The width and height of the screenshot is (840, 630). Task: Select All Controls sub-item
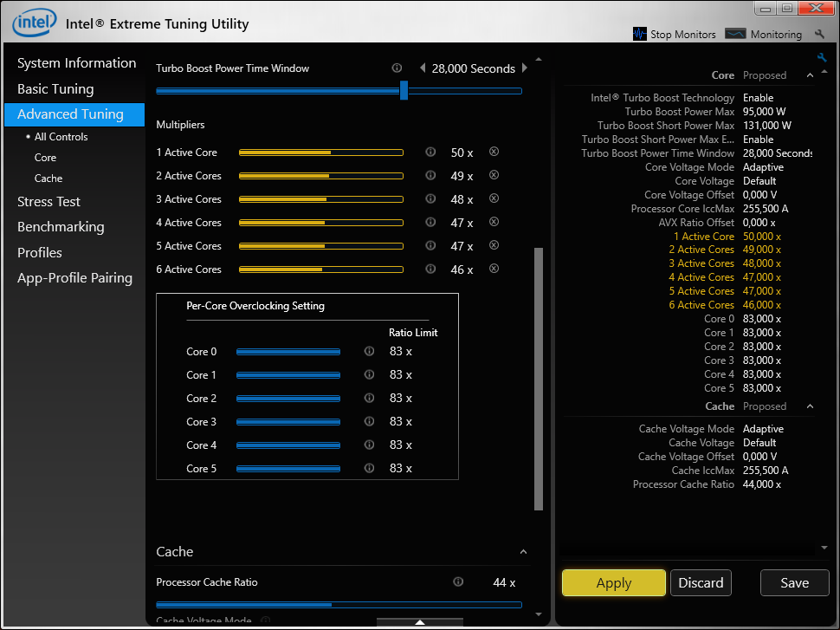(x=61, y=137)
